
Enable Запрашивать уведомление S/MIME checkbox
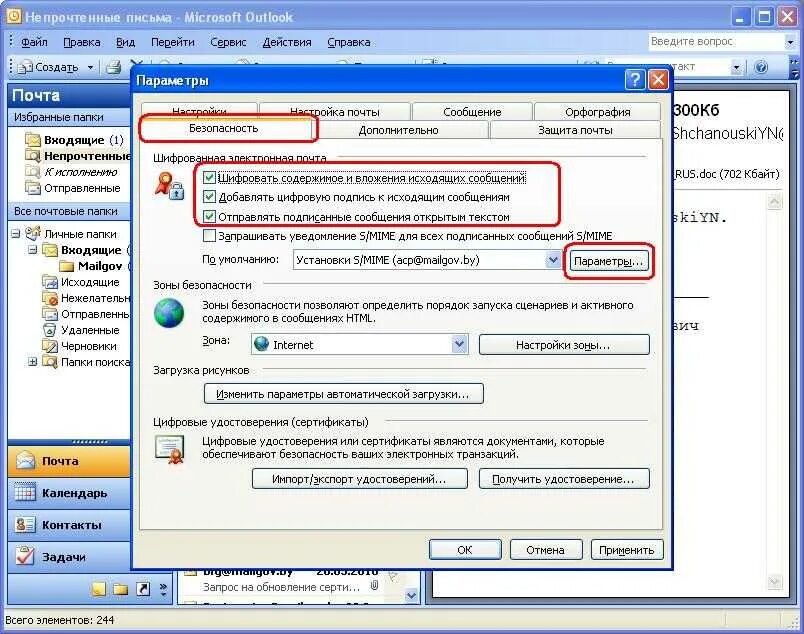click(209, 235)
